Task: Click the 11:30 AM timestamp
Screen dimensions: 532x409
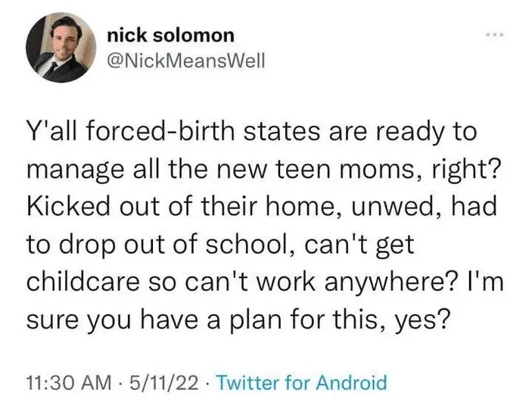Action: [x=66, y=382]
